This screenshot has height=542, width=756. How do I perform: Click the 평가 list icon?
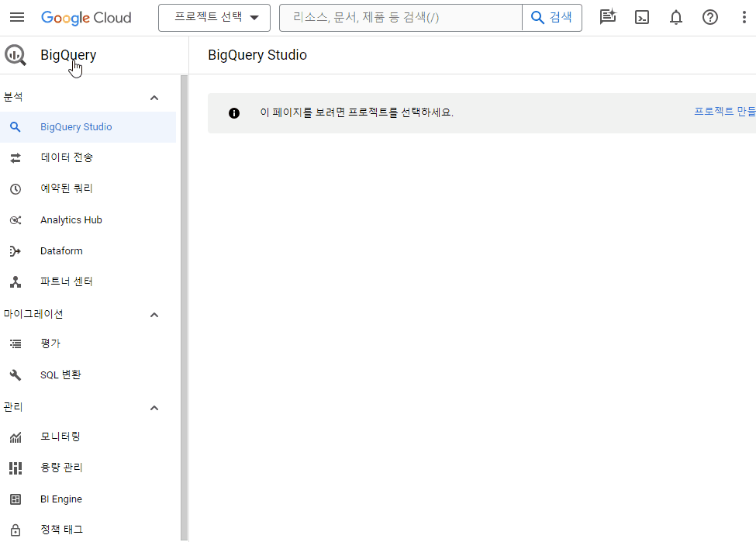tap(16, 343)
